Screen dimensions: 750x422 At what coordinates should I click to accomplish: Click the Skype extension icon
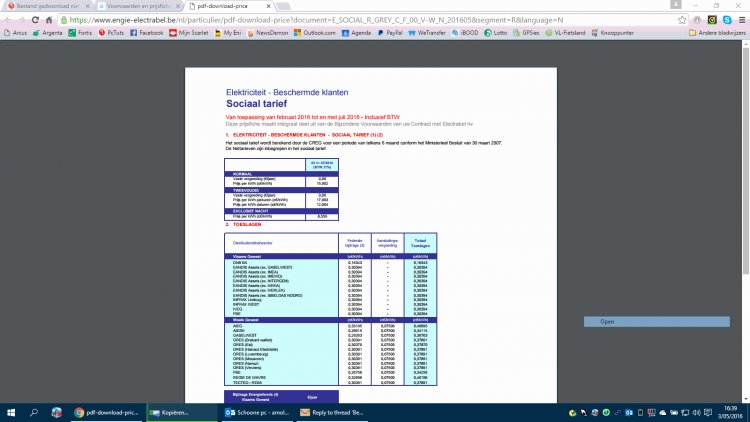(725, 19)
